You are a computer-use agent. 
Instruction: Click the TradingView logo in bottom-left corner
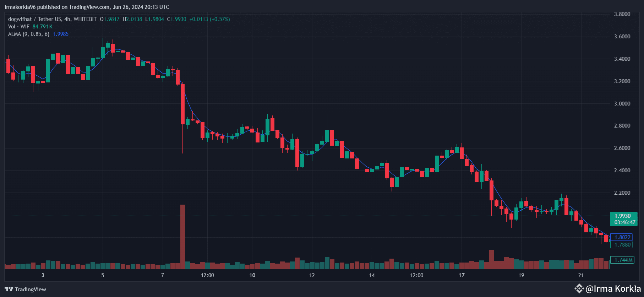25,289
